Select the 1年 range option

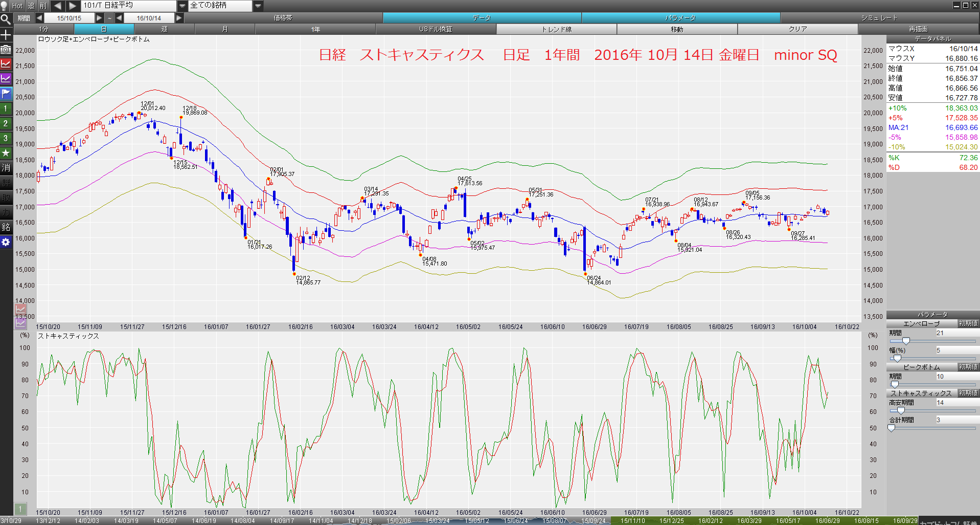click(x=315, y=29)
